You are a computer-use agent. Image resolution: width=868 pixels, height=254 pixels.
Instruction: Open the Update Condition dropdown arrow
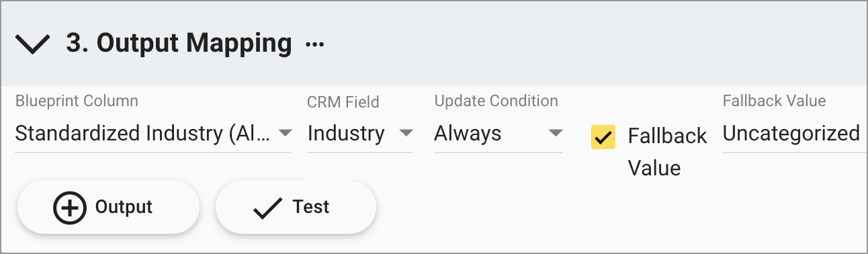(x=555, y=133)
